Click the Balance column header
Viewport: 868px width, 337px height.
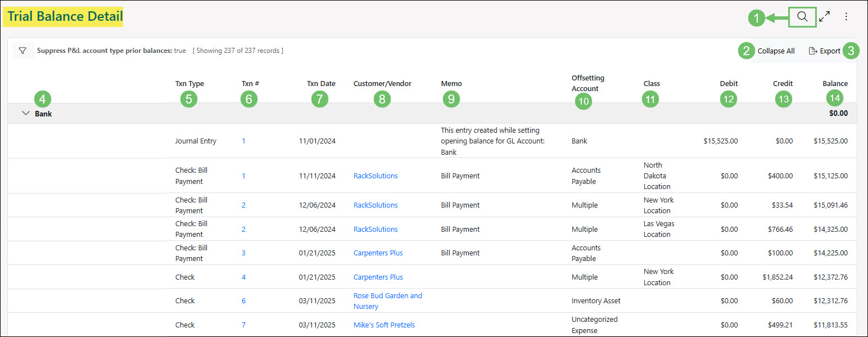835,83
